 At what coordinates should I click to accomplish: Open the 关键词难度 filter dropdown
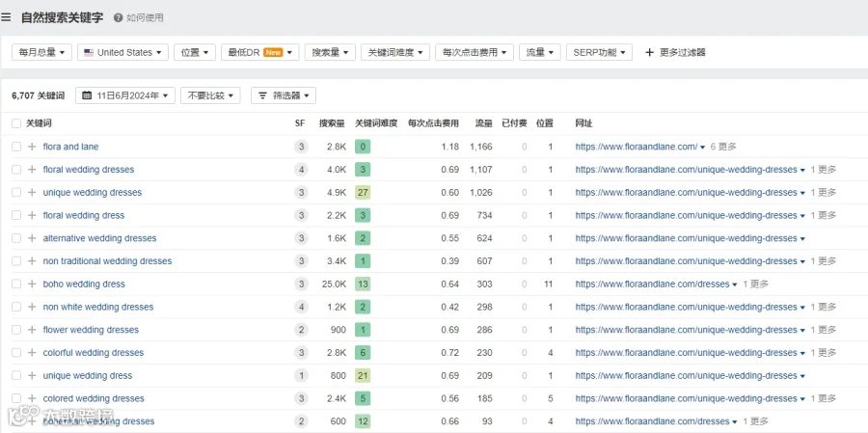(x=395, y=53)
